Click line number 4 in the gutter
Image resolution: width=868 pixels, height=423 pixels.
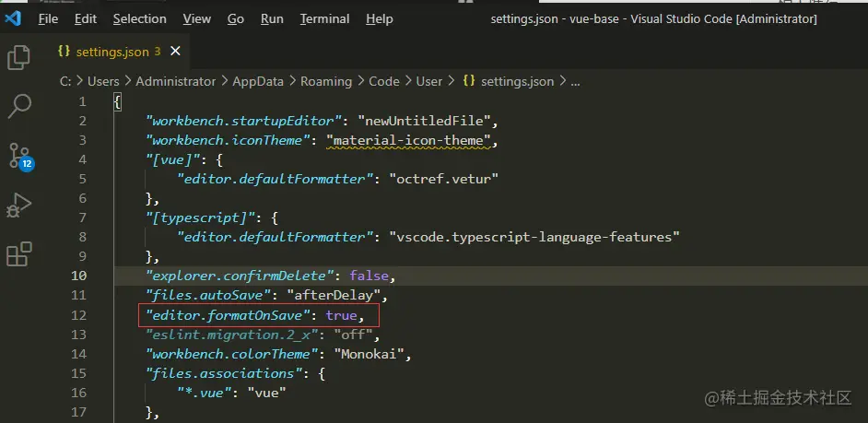[x=83, y=159]
